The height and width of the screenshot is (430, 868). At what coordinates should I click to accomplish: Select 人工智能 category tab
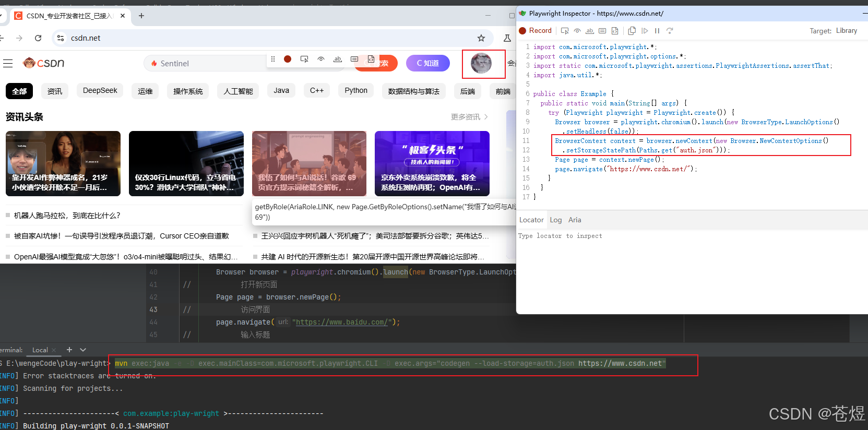click(238, 91)
